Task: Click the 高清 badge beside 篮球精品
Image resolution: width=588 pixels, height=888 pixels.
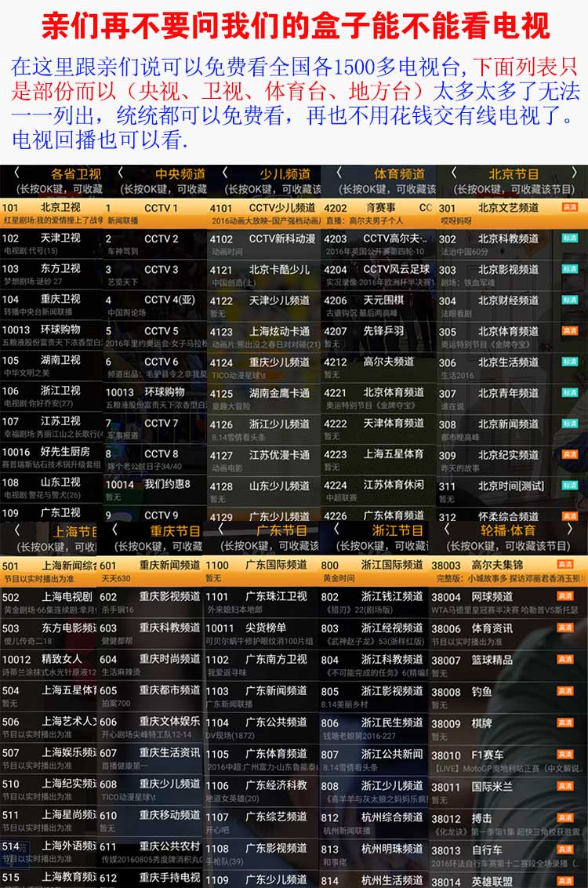Action: [564, 659]
